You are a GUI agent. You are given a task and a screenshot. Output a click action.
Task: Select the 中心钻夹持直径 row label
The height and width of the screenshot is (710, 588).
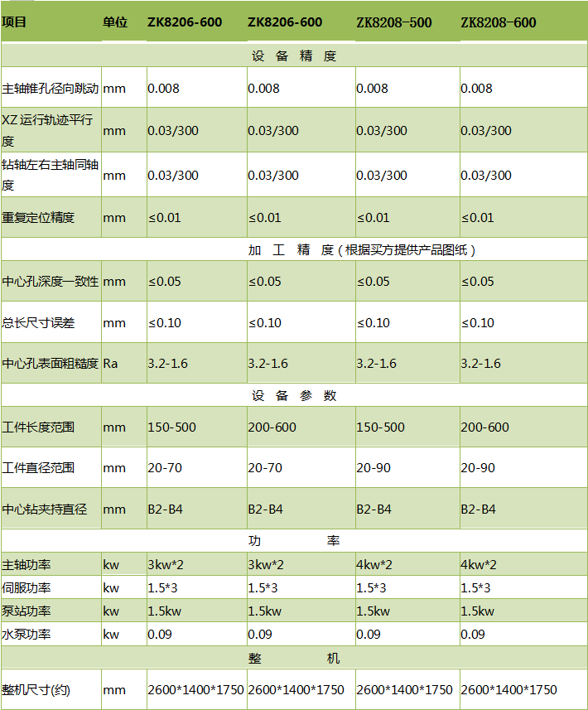[x=44, y=509]
